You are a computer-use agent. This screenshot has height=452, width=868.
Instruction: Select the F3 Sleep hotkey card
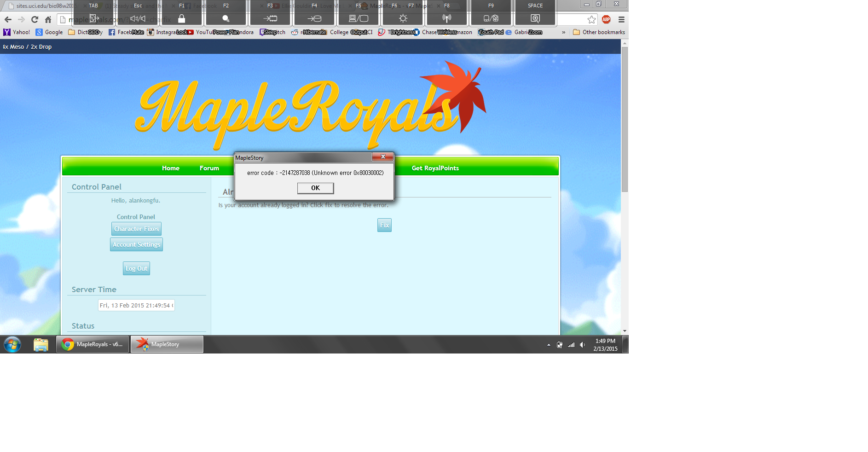(270, 18)
